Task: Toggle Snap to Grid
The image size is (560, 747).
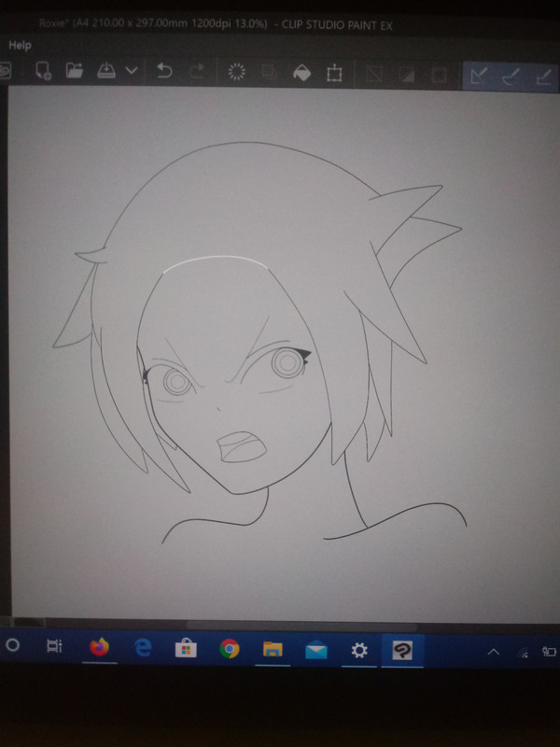Action: [x=544, y=77]
